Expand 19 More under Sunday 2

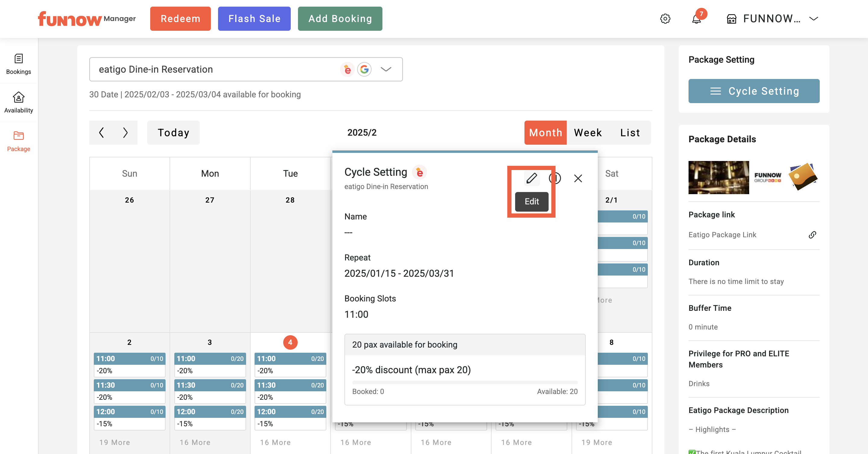[x=115, y=443]
